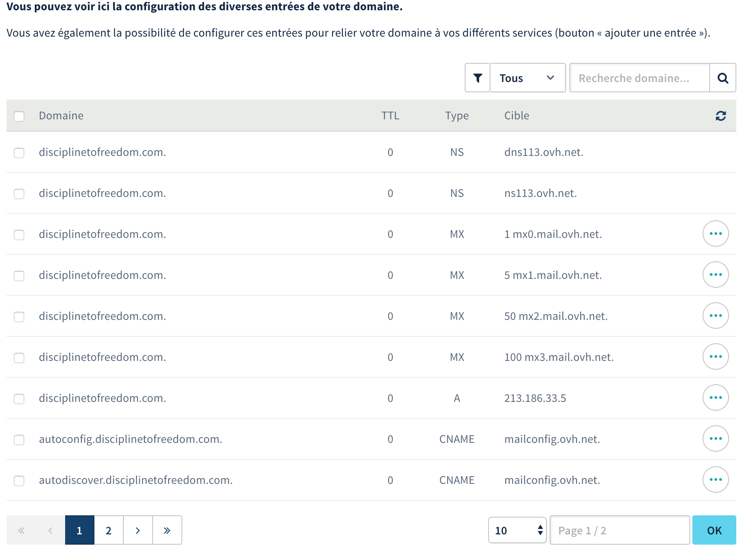Focus the Recherche domaine search field
The image size is (748, 560).
click(639, 78)
